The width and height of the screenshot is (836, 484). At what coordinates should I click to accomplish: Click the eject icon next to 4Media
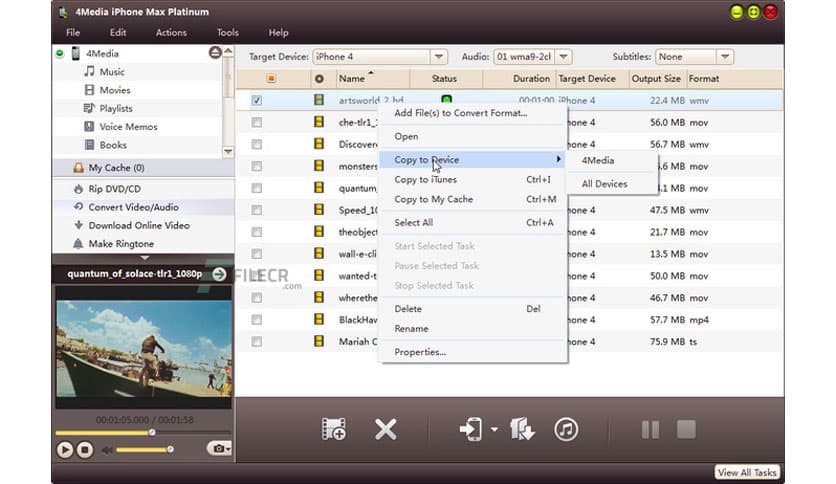pos(215,52)
